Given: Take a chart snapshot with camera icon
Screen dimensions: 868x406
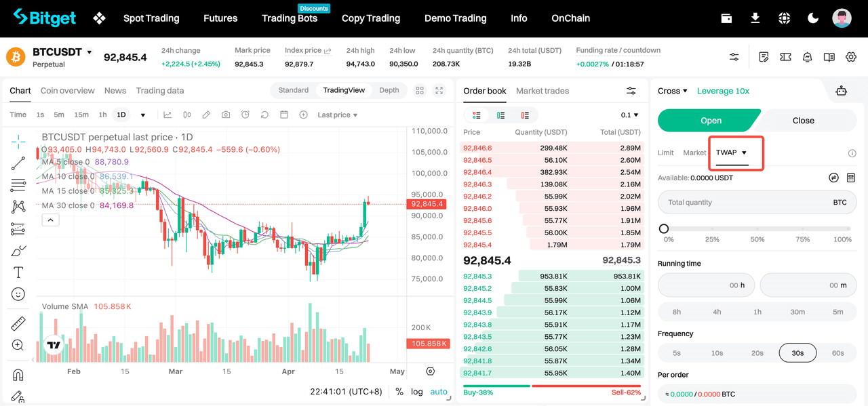Looking at the screenshot, I should (x=225, y=115).
